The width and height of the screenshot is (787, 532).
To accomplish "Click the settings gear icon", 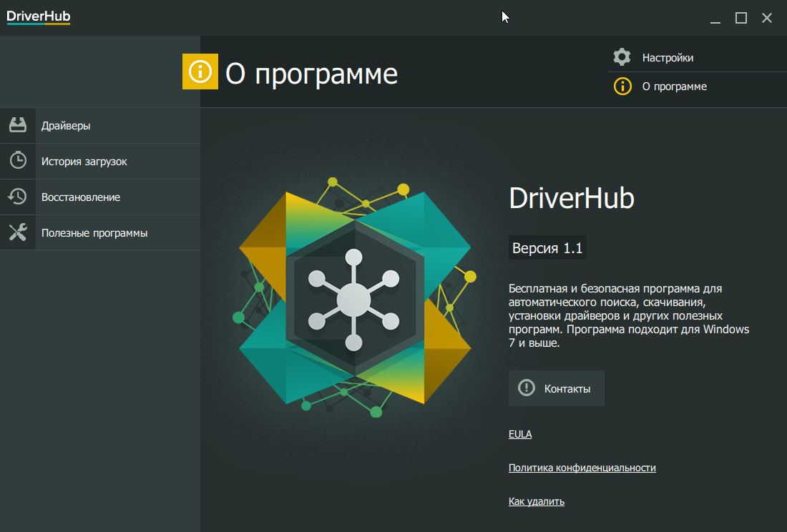I will (x=622, y=57).
